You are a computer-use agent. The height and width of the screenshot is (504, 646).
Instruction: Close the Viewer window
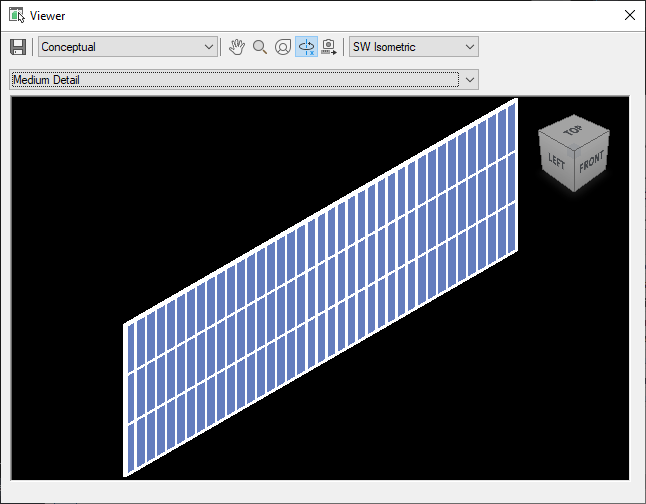pos(630,15)
